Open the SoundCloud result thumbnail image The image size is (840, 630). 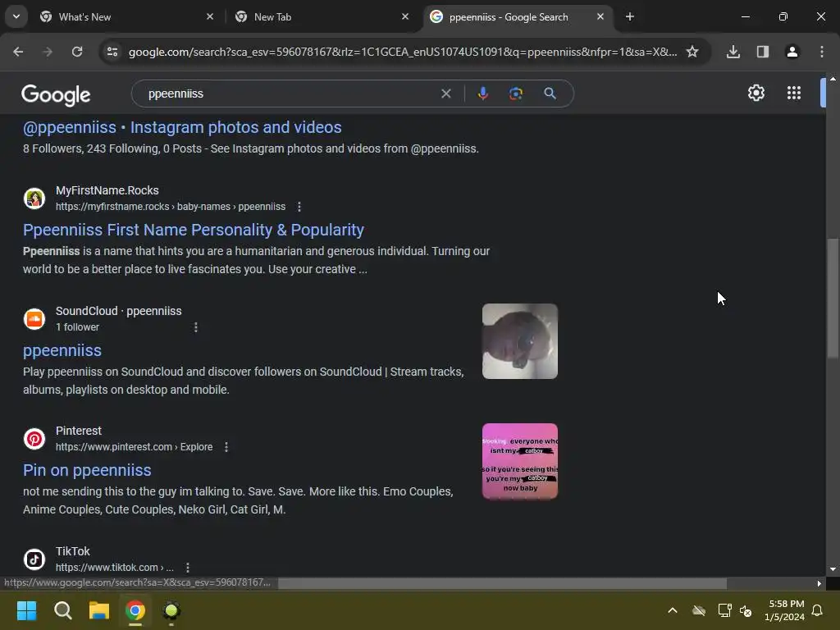(x=519, y=341)
